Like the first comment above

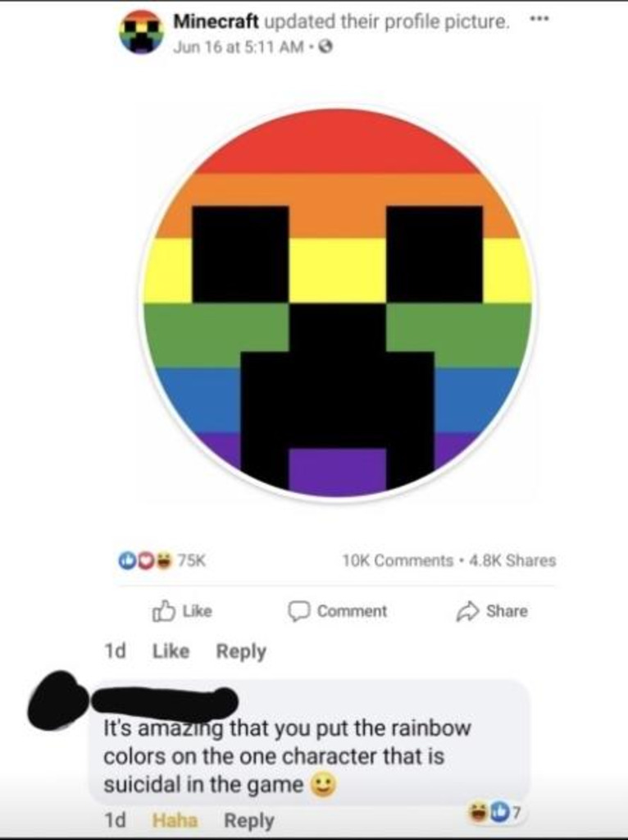[x=171, y=651]
